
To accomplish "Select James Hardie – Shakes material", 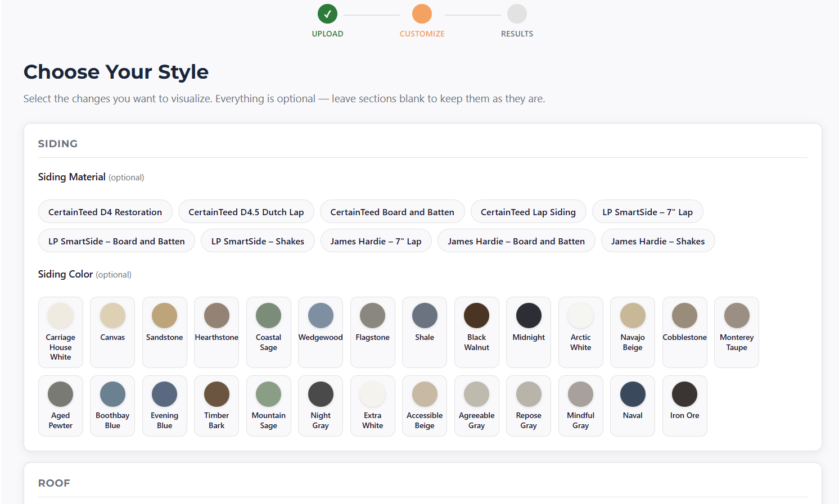I will tap(658, 241).
